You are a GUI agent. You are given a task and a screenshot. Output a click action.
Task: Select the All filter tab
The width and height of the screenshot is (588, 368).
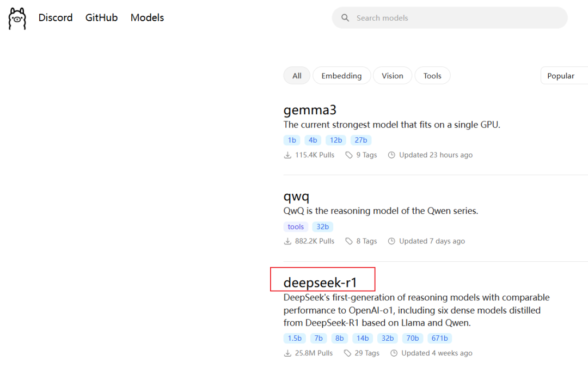[x=297, y=76]
